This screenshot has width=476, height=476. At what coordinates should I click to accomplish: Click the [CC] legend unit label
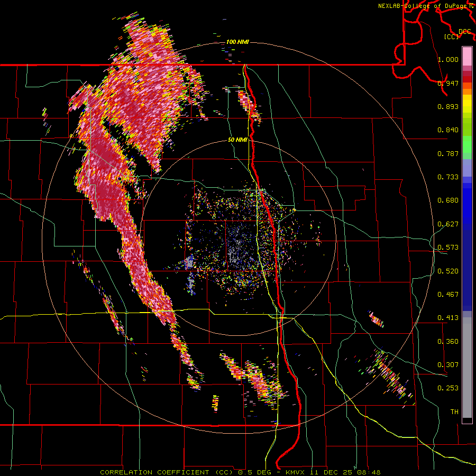(x=451, y=36)
